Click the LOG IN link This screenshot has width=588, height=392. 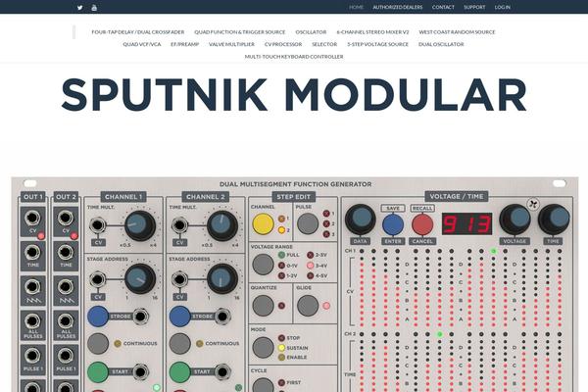(502, 7)
